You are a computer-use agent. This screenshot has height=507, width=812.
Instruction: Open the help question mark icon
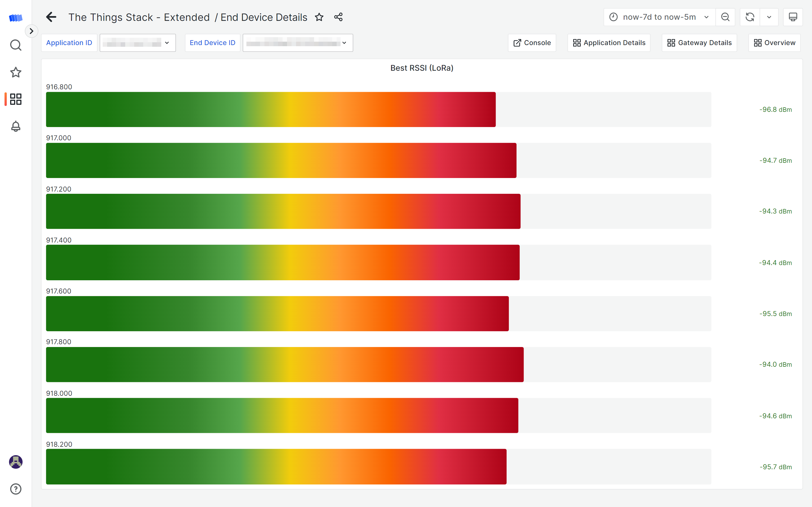pos(16,489)
